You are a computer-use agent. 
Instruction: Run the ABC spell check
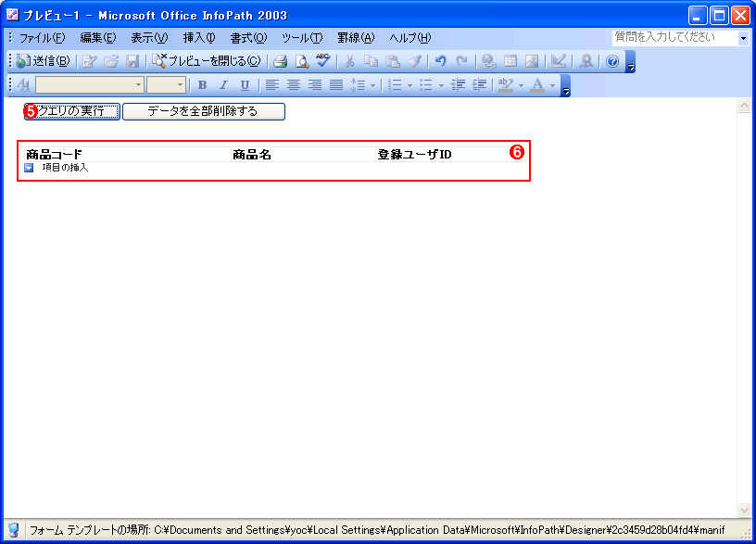point(323,61)
